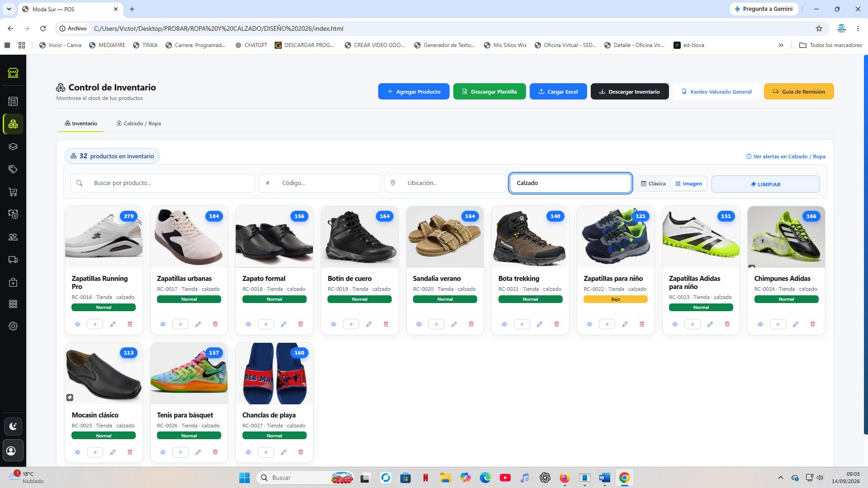This screenshot has width=868, height=488.
Task: Open the user profile avatar icon
Action: 13,451
